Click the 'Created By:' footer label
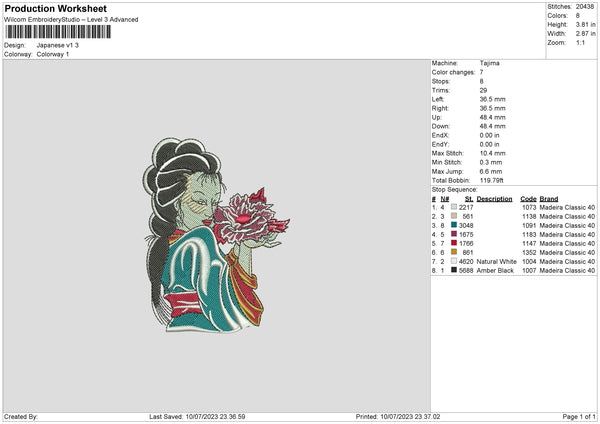This screenshot has height=424, width=600. [x=21, y=416]
